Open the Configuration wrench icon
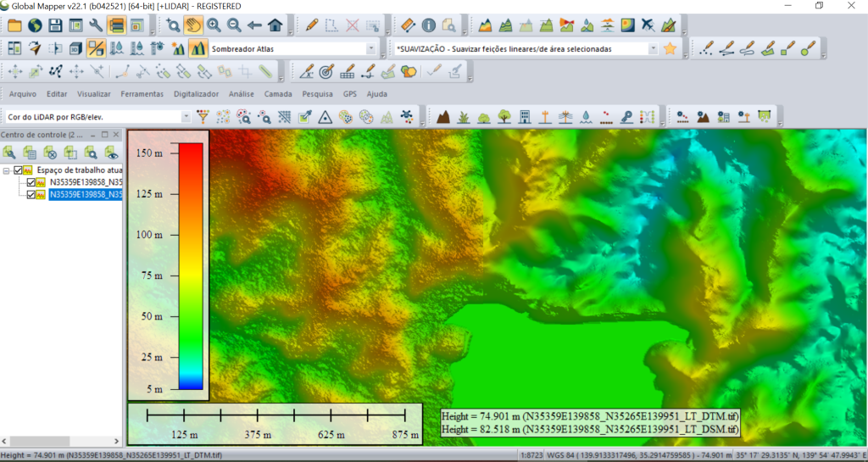Screen dimensions: 868x462 [96, 25]
